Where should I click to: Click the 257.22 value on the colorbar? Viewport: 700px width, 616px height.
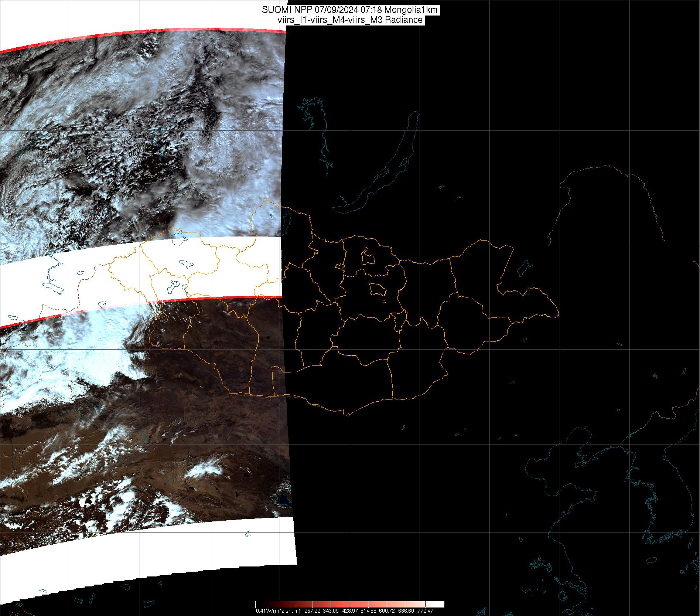tap(312, 611)
